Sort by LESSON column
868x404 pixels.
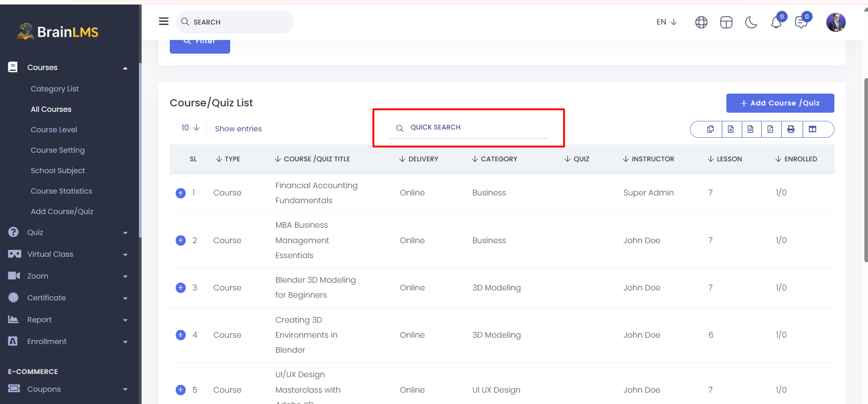pyautogui.click(x=725, y=159)
